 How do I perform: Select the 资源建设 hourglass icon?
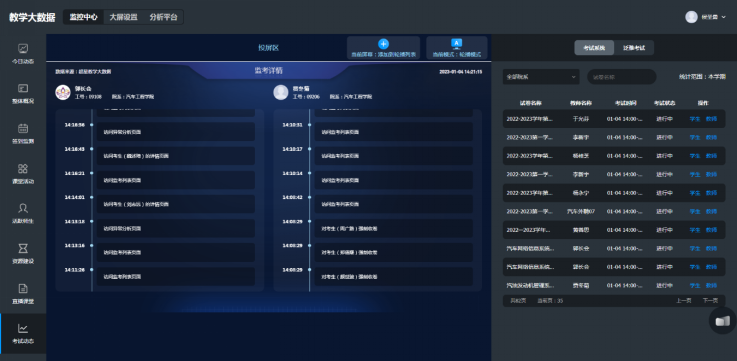click(23, 248)
